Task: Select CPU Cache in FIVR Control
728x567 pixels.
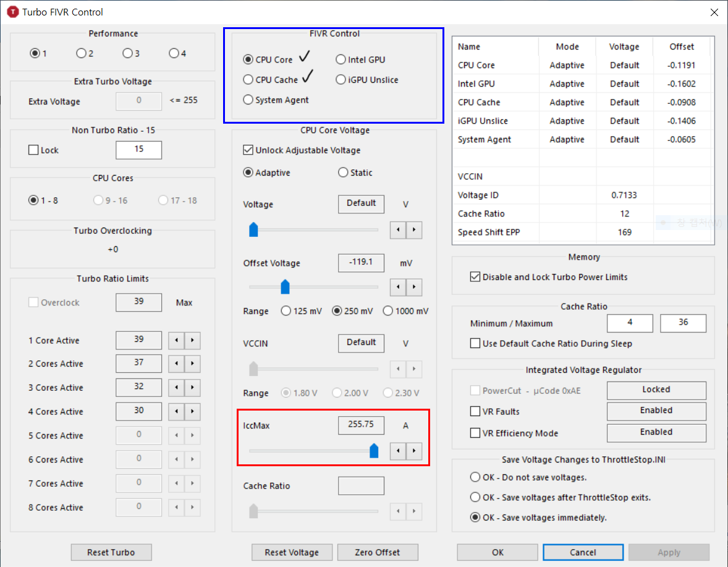Action: [x=271, y=80]
